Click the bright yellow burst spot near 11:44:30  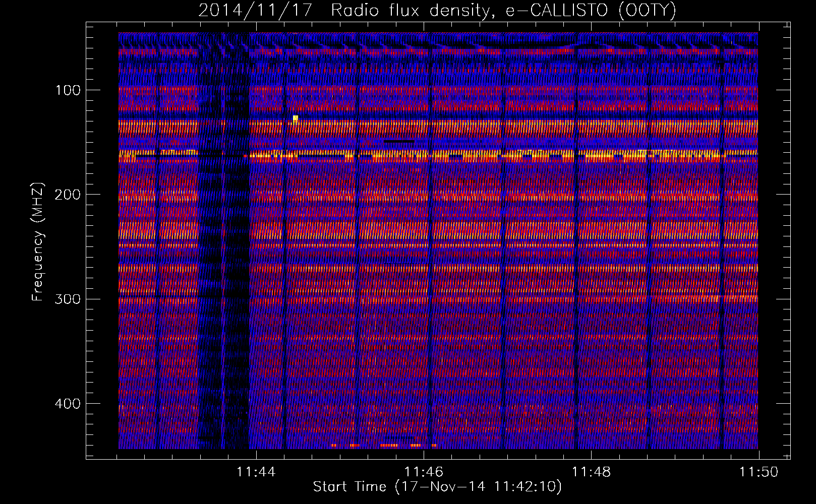296,118
